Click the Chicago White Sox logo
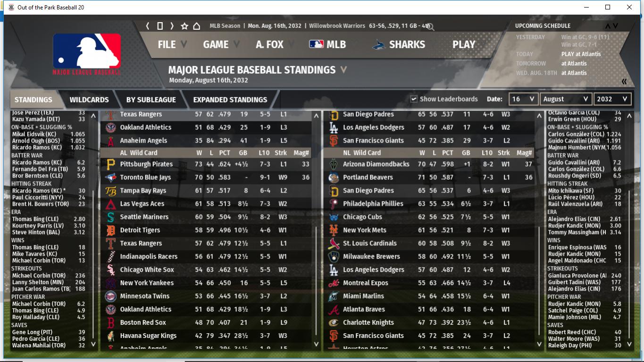This screenshot has height=362, width=644. point(111,270)
